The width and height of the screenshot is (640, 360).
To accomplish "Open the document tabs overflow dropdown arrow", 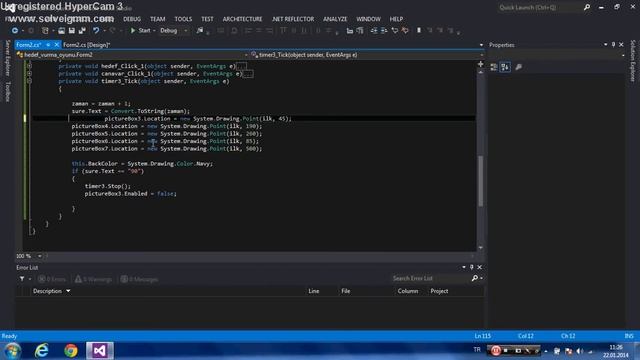I will click(481, 45).
